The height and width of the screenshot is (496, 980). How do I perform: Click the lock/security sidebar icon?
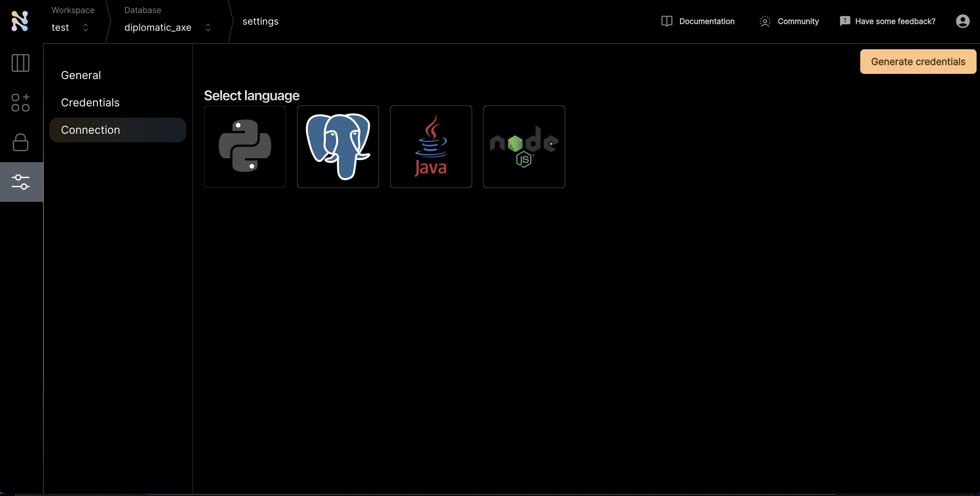20,142
